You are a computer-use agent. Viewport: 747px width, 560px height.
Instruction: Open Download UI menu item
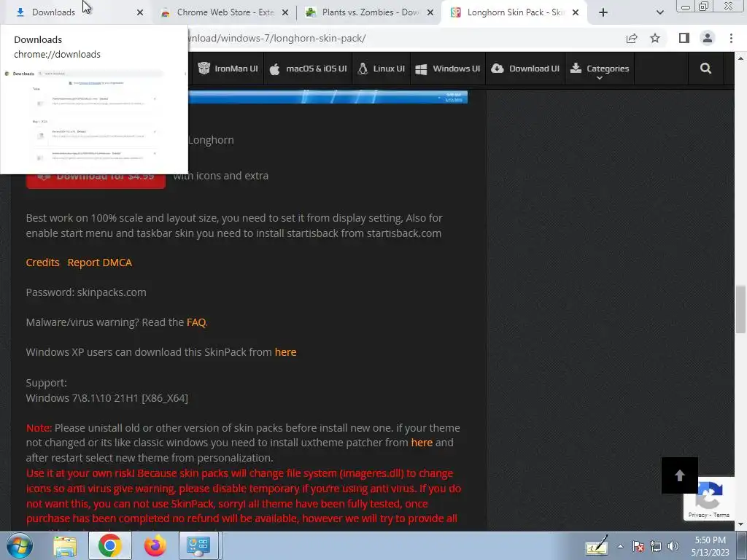coord(525,69)
